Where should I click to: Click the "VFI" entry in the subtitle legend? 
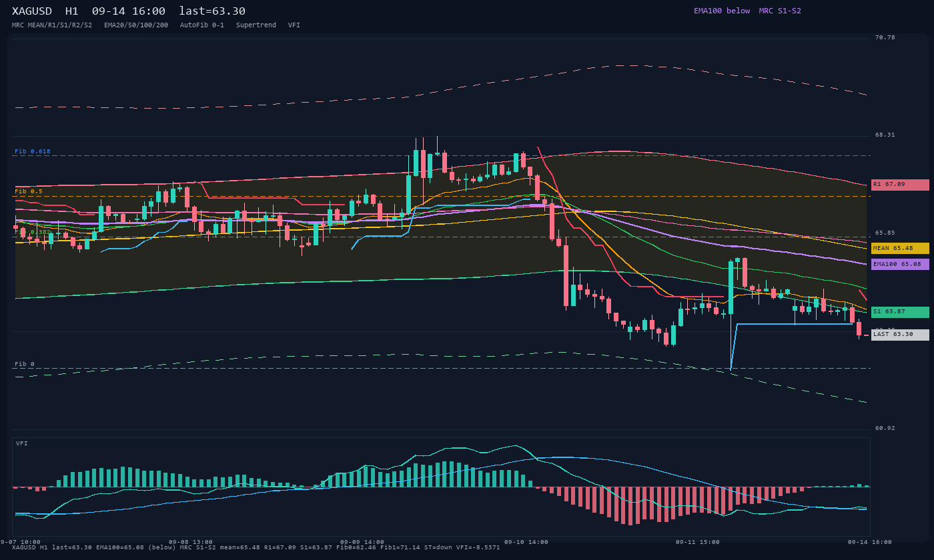294,25
